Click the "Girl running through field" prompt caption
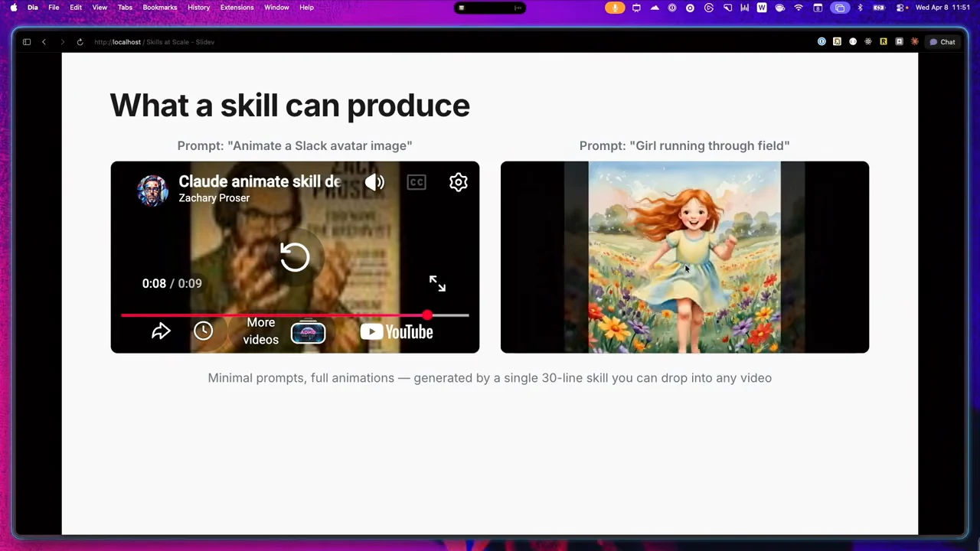980x551 pixels. pyautogui.click(x=684, y=145)
